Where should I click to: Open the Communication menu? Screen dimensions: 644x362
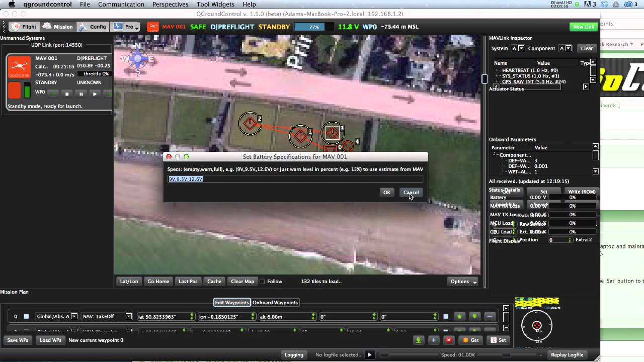click(x=121, y=4)
